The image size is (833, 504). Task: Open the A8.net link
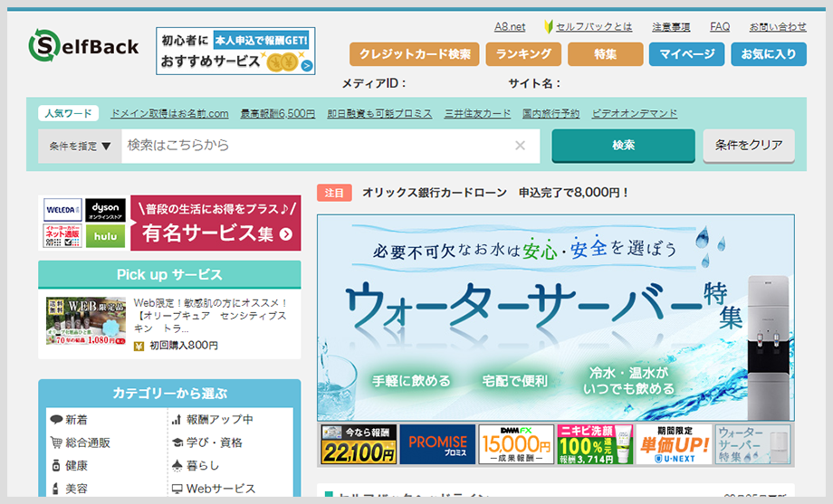[510, 26]
